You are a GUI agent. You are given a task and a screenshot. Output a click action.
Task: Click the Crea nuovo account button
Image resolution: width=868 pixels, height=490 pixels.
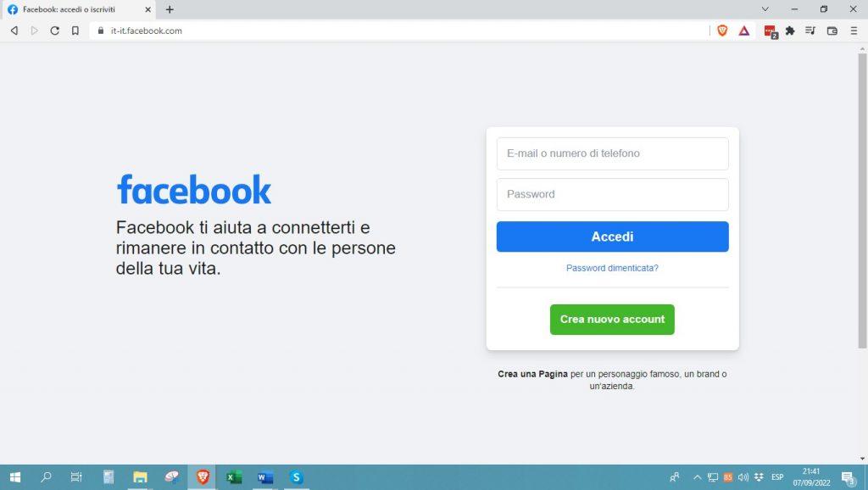[612, 320]
